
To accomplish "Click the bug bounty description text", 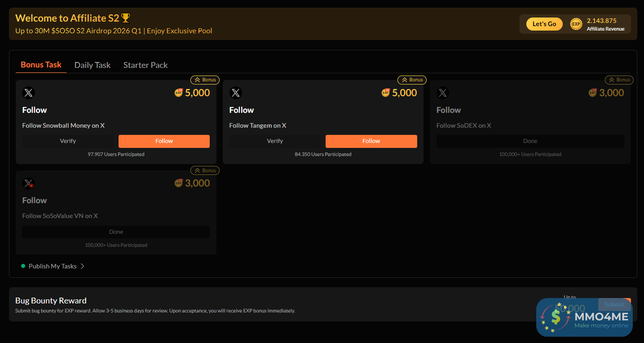I will [155, 311].
